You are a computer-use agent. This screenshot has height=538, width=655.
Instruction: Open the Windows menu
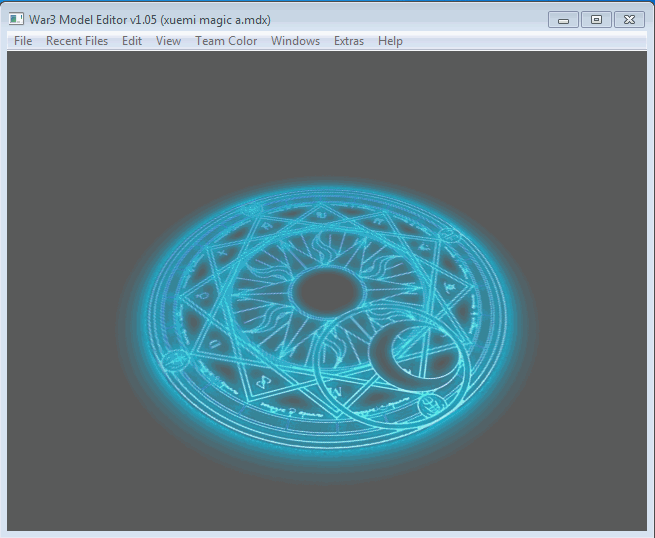[295, 41]
